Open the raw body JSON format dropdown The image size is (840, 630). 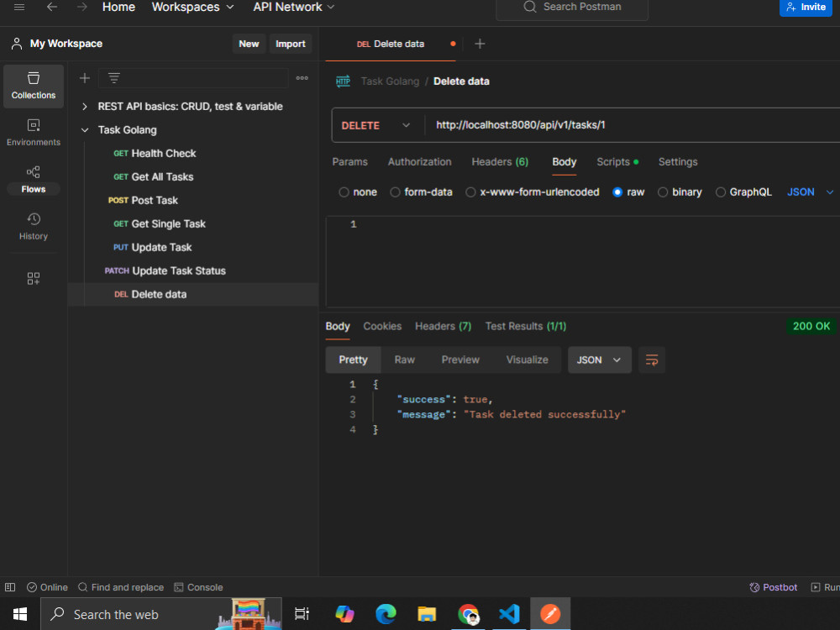(810, 192)
